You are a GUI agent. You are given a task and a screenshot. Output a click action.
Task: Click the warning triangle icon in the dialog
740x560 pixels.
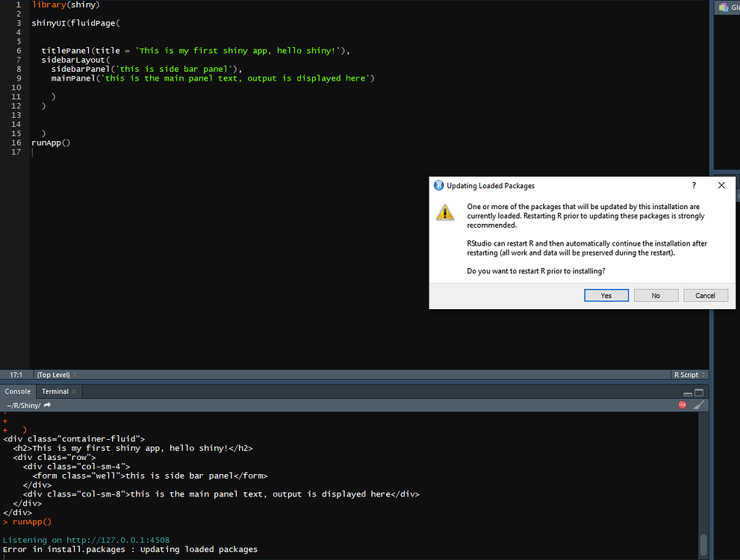pyautogui.click(x=445, y=213)
